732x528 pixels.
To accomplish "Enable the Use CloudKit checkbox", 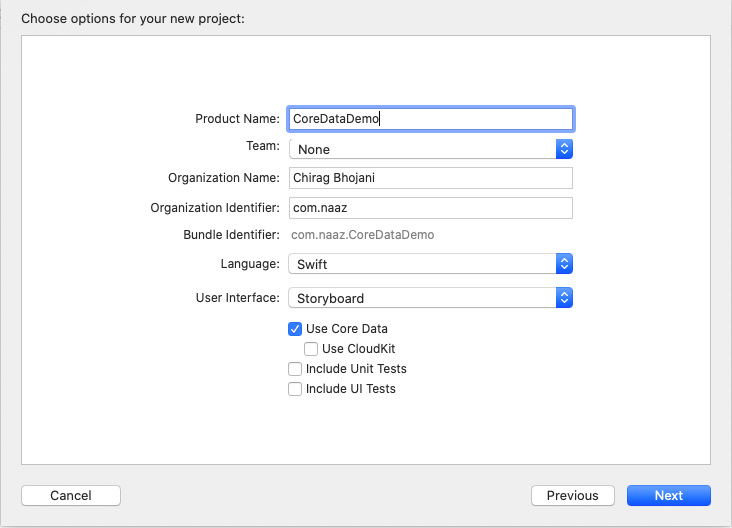I will click(311, 349).
